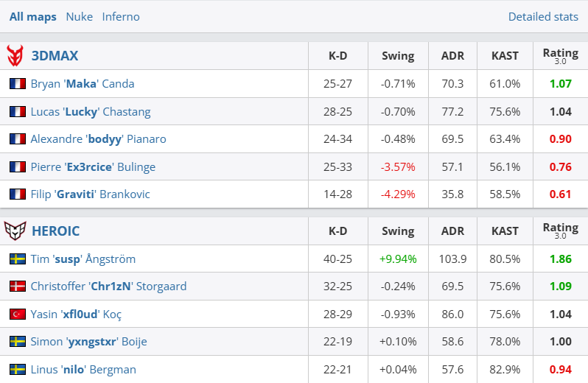Click the Swedish flag beside susp
Viewport: 588px width, 383px height.
click(17, 259)
